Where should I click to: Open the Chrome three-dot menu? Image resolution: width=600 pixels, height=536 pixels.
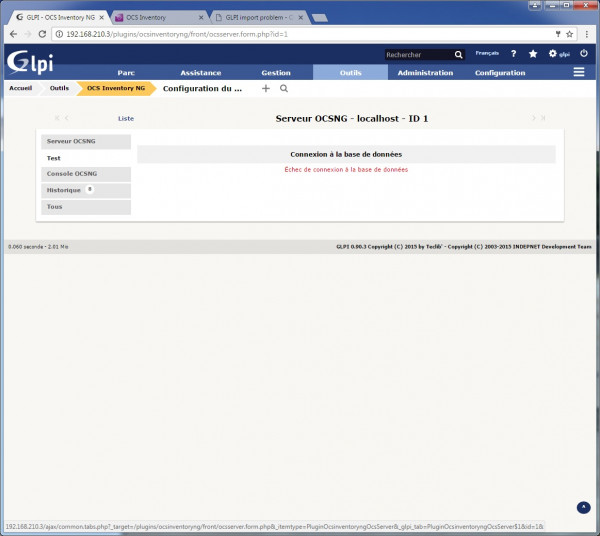[587, 34]
